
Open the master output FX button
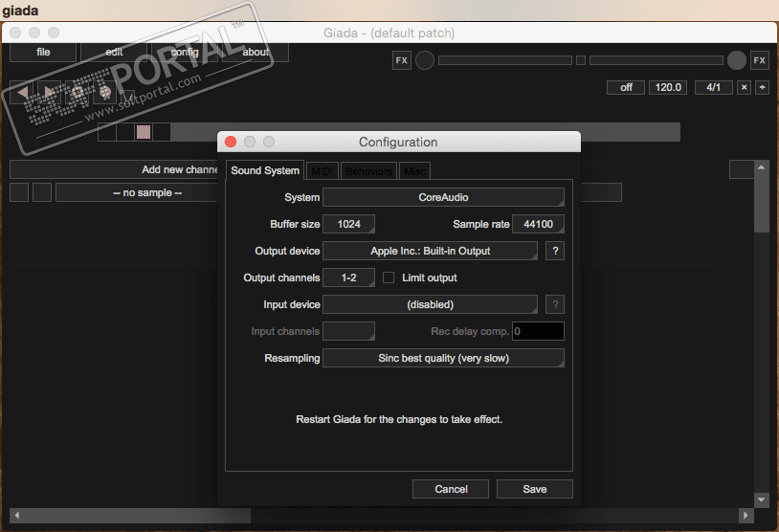tap(759, 60)
